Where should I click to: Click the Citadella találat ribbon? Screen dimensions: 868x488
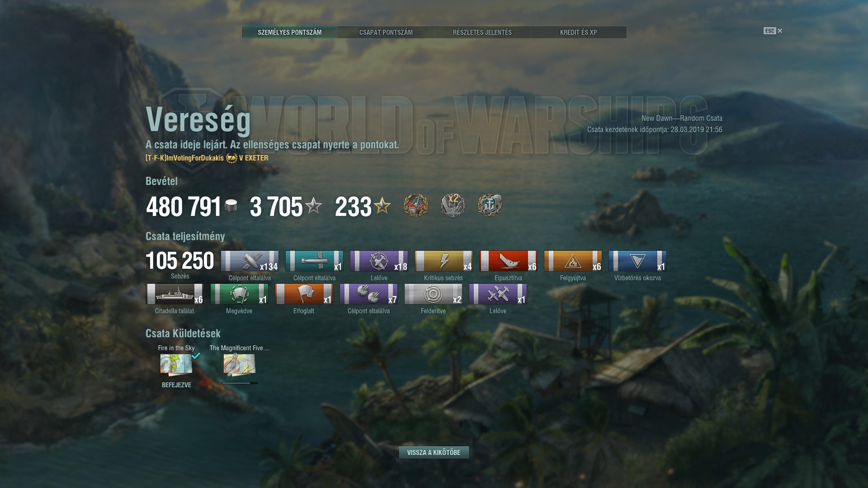[175, 294]
